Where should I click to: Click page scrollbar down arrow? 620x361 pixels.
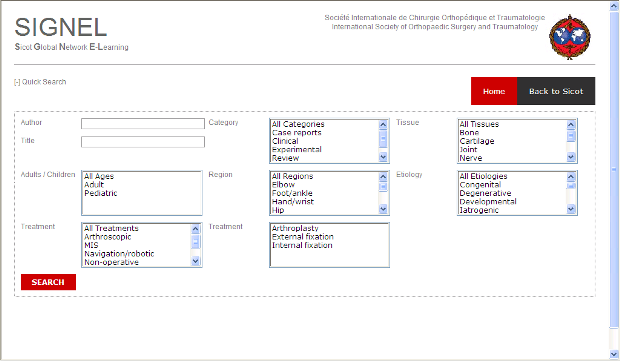[614, 354]
